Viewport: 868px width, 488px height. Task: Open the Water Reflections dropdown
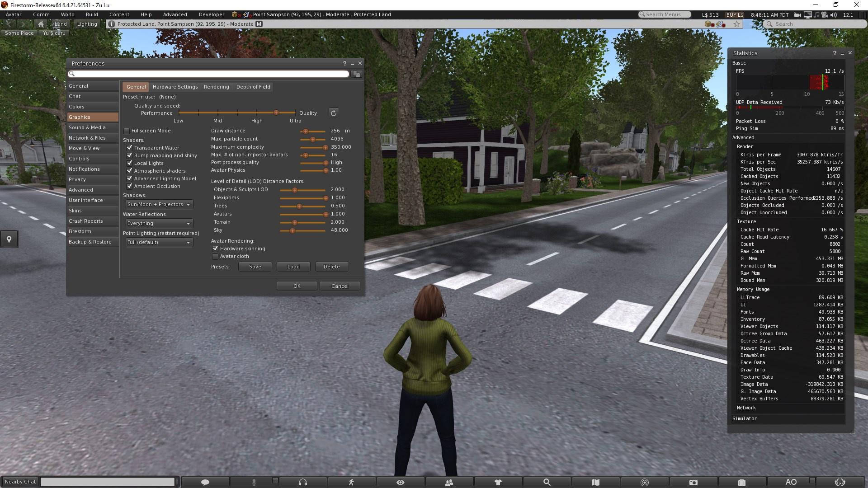click(159, 223)
